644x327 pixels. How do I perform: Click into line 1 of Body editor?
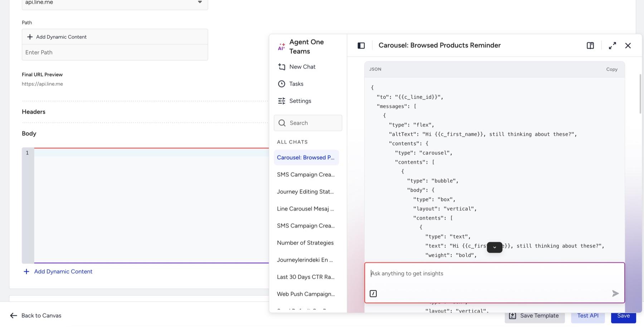pyautogui.click(x=151, y=153)
